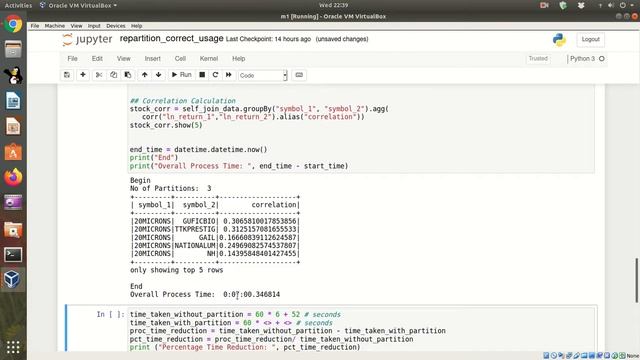The image size is (640, 360).
Task: Select the In [ ] prompt of the active cell
Action: point(110,314)
